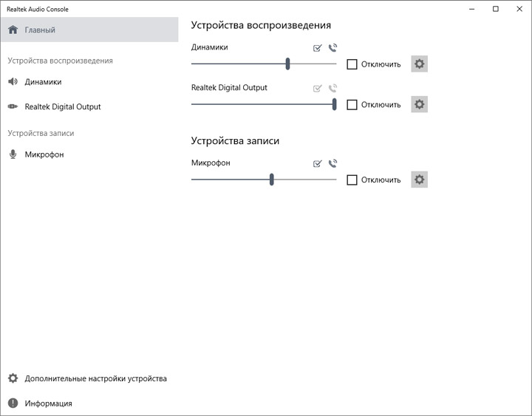Set Динамики as default communication device
Image resolution: width=532 pixels, height=416 pixels.
click(x=332, y=48)
